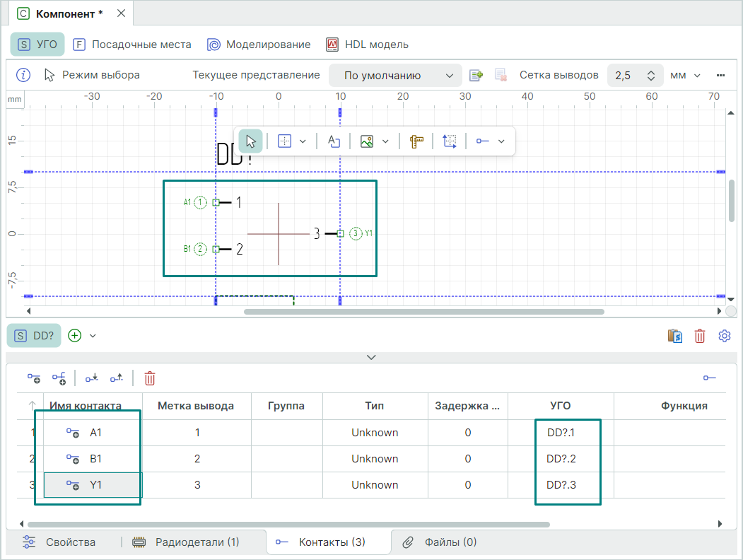Click the paste symbol clipboard icon
743x560 pixels.
click(x=674, y=336)
